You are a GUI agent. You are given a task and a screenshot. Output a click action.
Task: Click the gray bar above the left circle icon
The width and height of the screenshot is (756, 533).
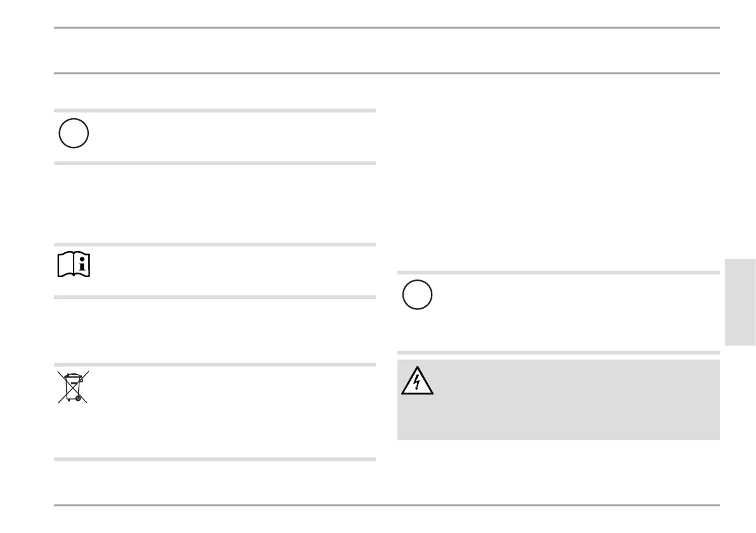click(215, 111)
